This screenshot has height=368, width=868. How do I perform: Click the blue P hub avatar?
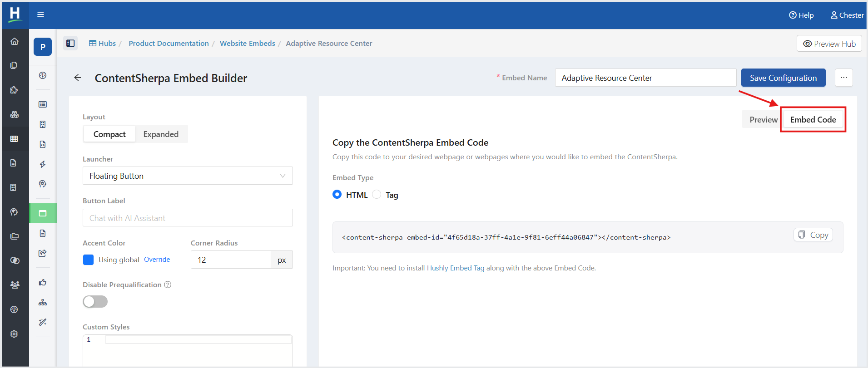tap(43, 47)
